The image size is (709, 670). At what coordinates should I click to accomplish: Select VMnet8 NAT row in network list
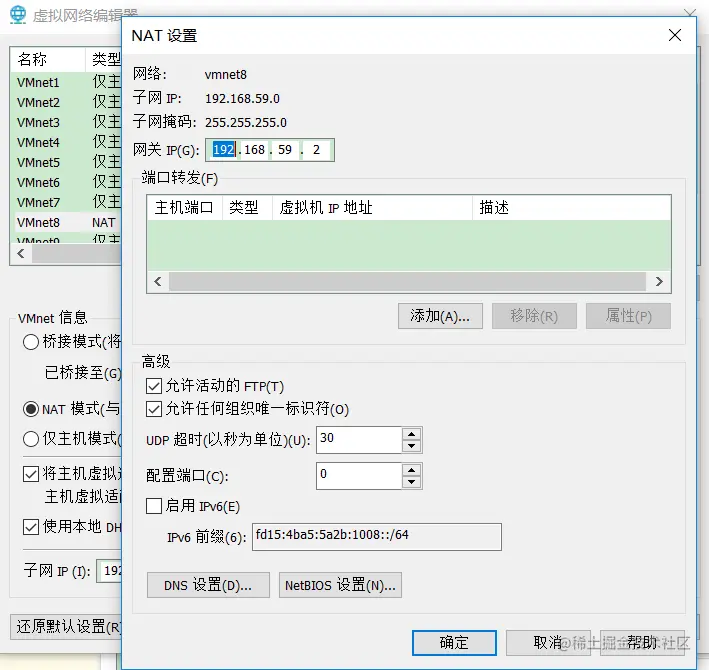coord(66,222)
